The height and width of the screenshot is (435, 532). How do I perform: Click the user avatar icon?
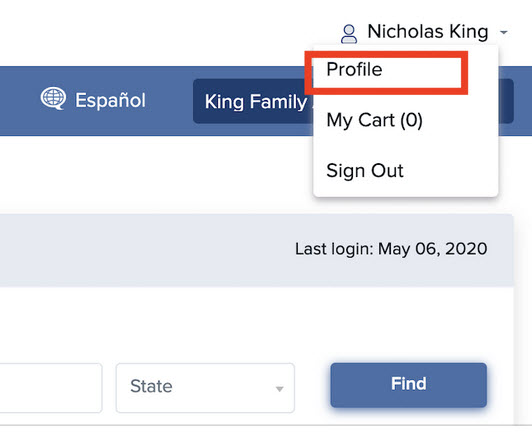[x=348, y=34]
